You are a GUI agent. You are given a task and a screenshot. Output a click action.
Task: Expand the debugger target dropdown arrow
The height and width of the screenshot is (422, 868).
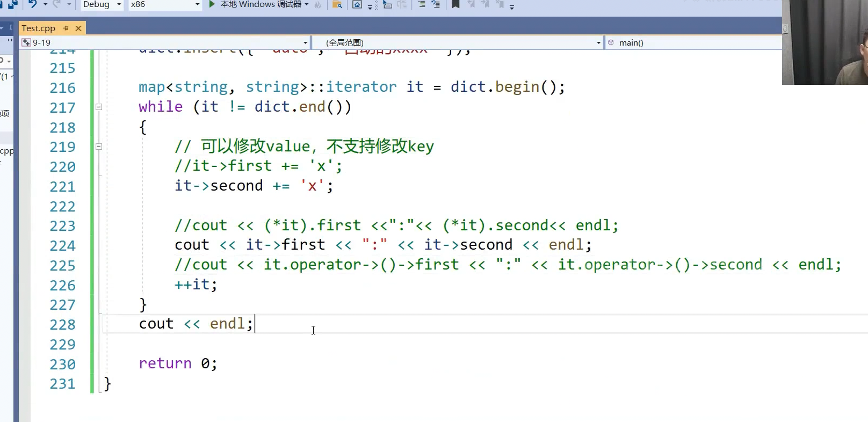(307, 4)
